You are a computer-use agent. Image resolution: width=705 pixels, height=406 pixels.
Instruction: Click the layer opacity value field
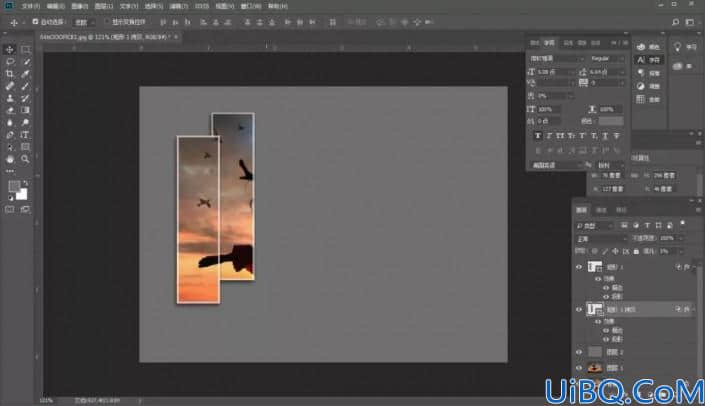(670, 238)
